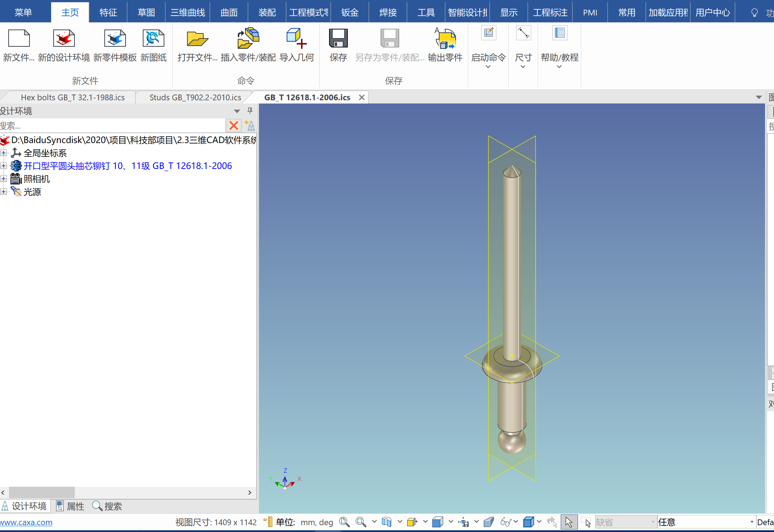The image size is (774, 532).
Task: Toggle the arrow selection mode button
Action: tap(569, 522)
